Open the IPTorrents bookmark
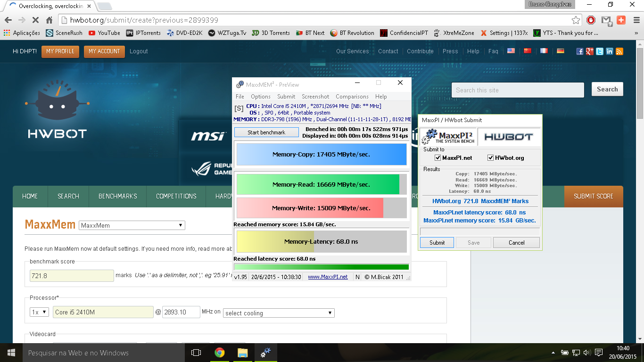This screenshot has width=644, height=362. 143,33
